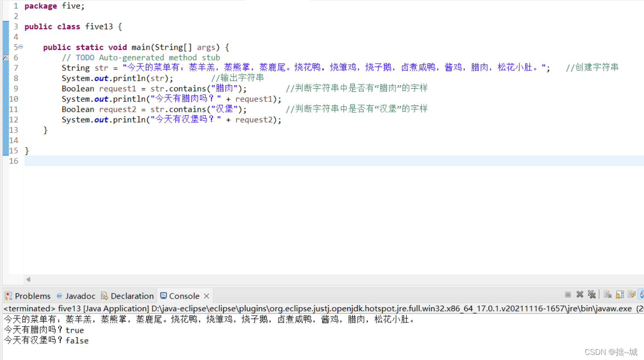This screenshot has width=644, height=360.
Task: Click the Declaration icon next to its label
Action: coord(104,296)
